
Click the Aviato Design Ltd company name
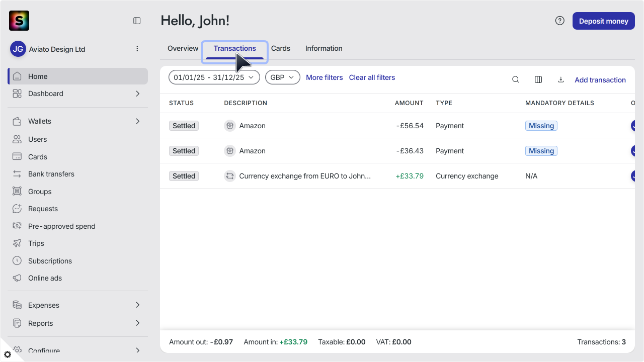pyautogui.click(x=57, y=49)
